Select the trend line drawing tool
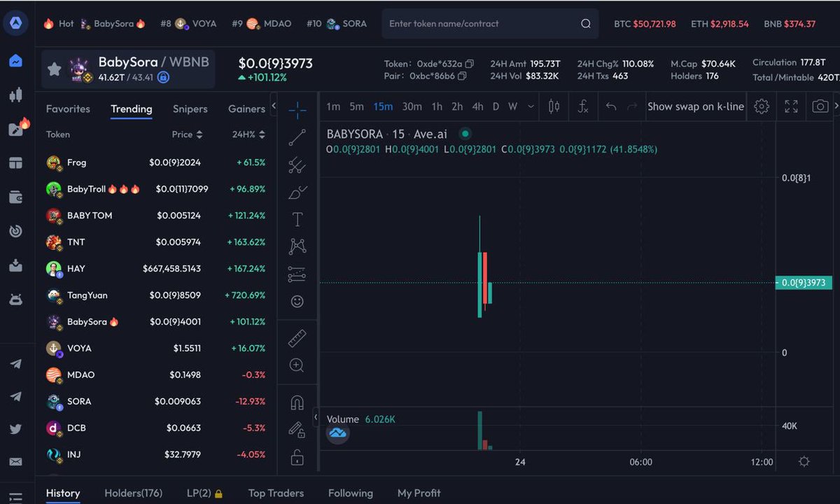This screenshot has width=840, height=504. (297, 137)
